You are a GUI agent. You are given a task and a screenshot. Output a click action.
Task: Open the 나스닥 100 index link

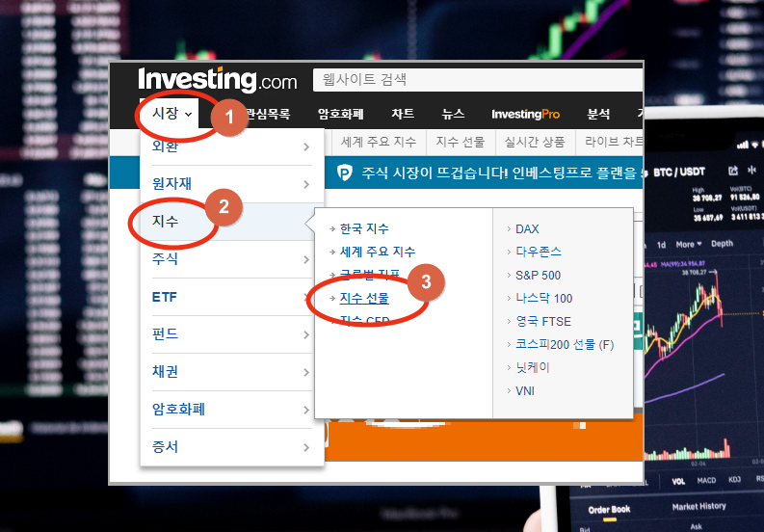coord(543,299)
